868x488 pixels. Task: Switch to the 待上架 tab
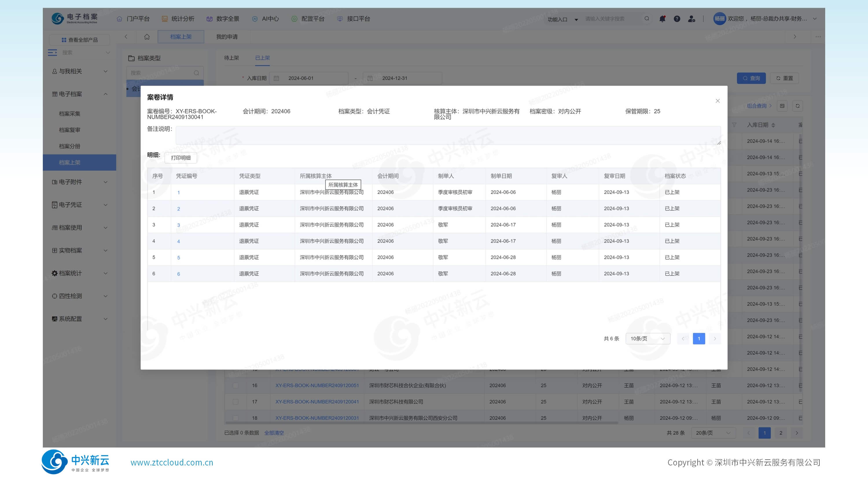[231, 58]
